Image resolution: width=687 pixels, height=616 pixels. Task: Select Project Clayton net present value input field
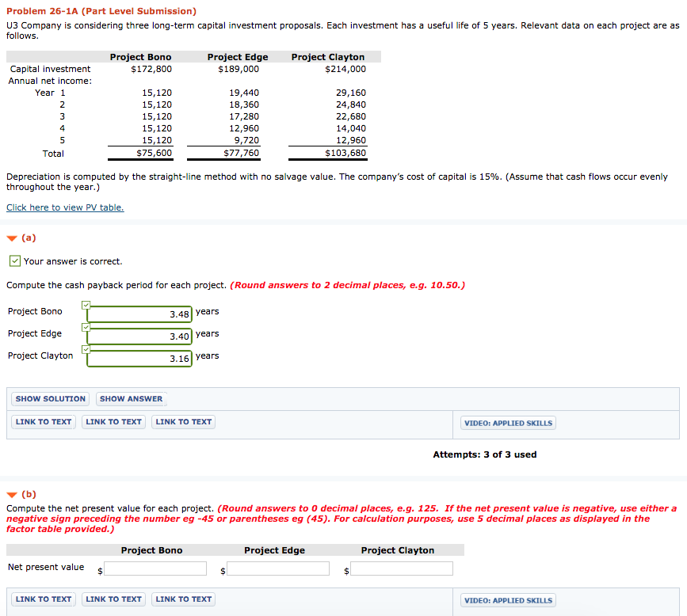(401, 568)
